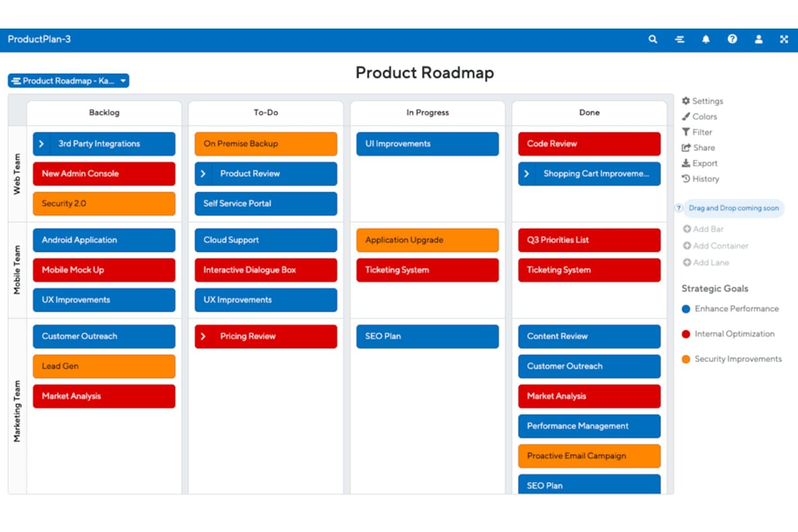This screenshot has height=532, width=798.
Task: Select the Mobile Team lane label
Action: coord(17,270)
